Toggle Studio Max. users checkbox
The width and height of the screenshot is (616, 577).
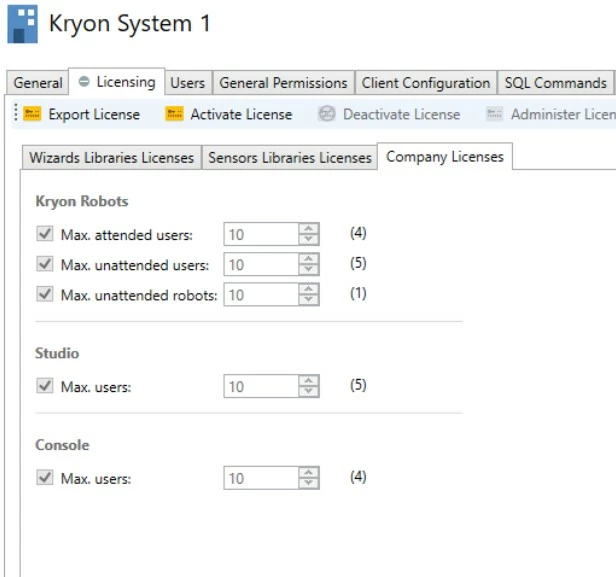tap(45, 386)
